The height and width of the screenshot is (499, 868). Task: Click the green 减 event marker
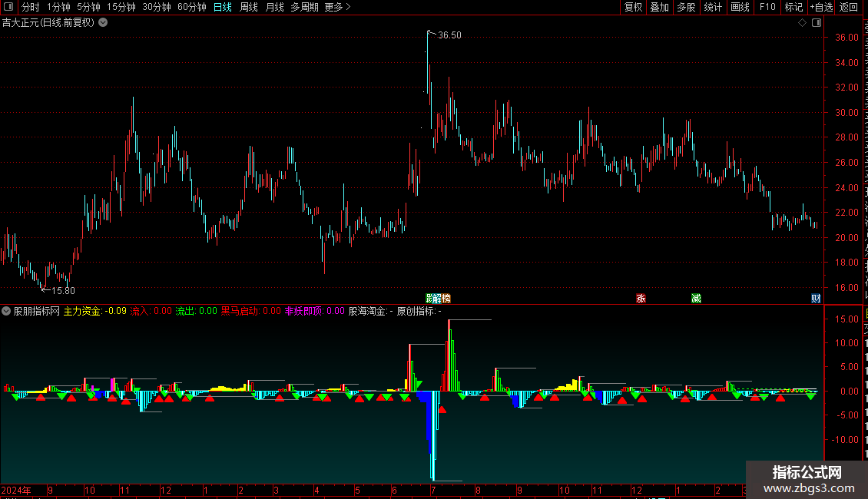[x=697, y=299]
